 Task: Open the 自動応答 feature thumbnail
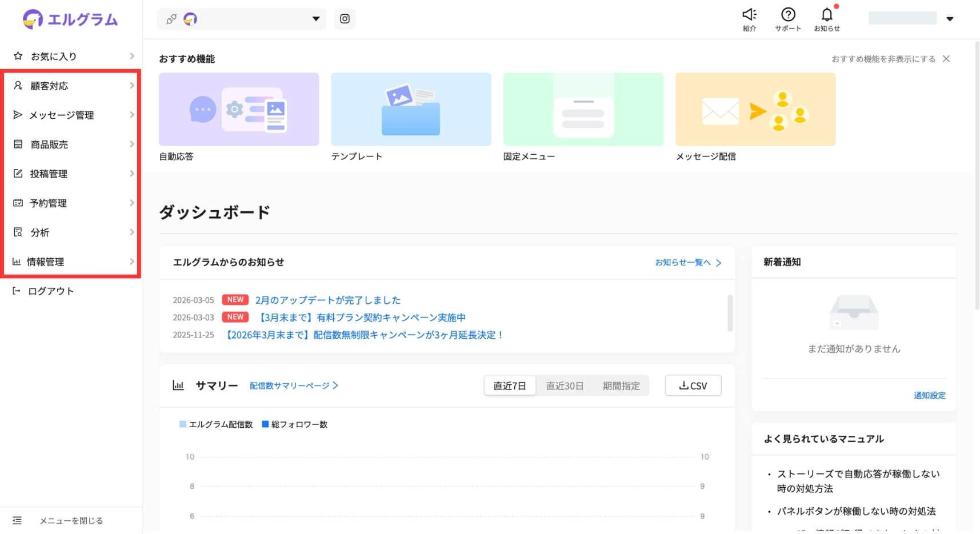(x=239, y=109)
